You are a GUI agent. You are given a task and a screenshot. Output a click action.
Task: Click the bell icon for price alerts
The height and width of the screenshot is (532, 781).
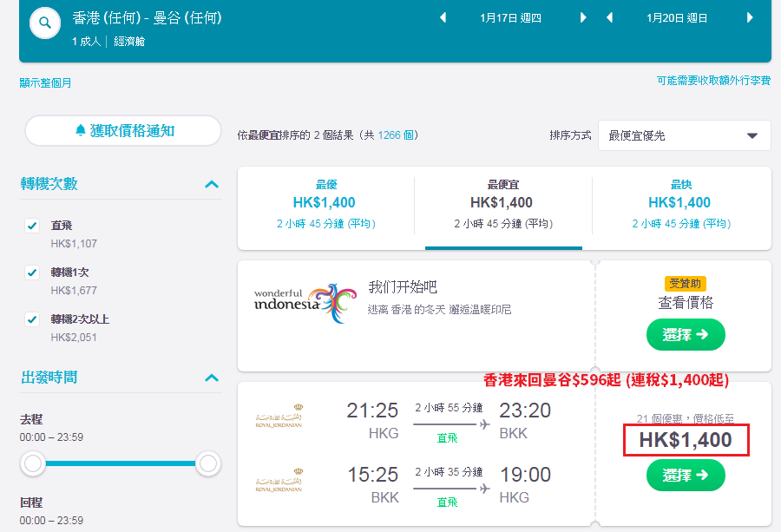coord(81,130)
